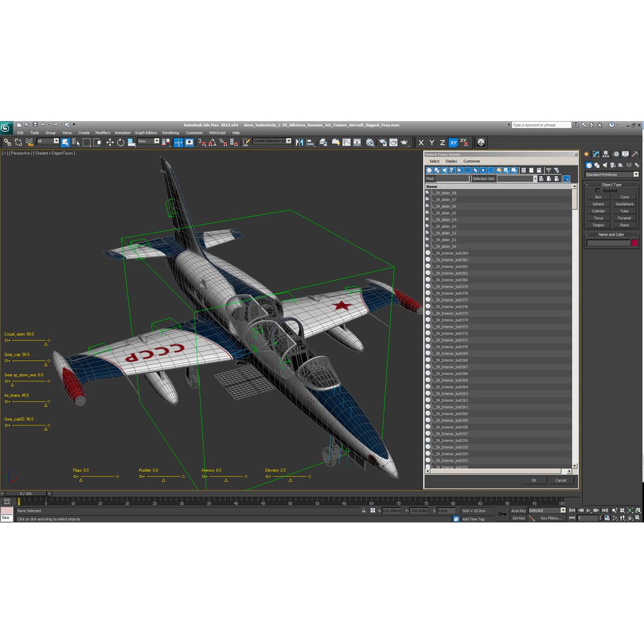Toggle Display Lights filter in Select From Scene
This screenshot has width=644, height=644.
pos(444,170)
